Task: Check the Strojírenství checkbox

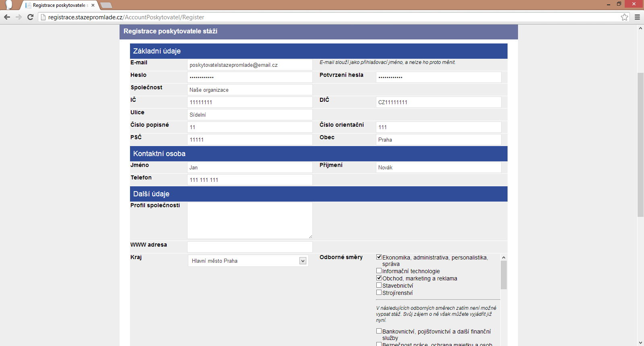Action: [379, 292]
